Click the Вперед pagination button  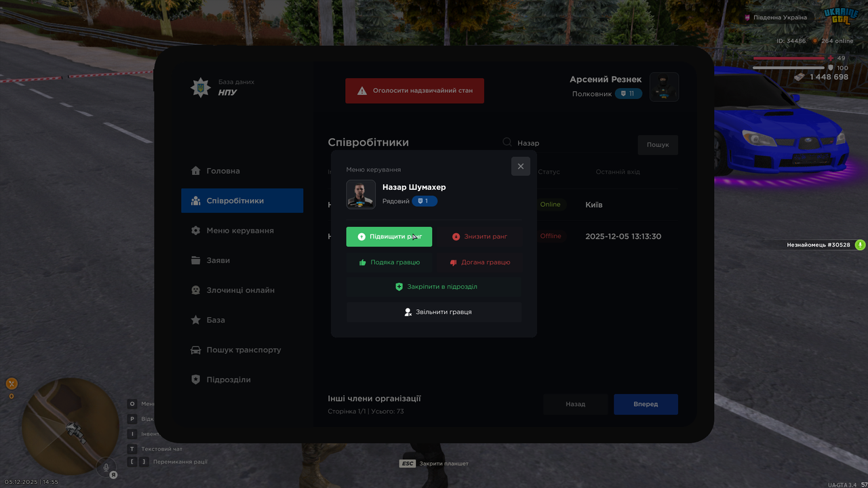tap(646, 404)
